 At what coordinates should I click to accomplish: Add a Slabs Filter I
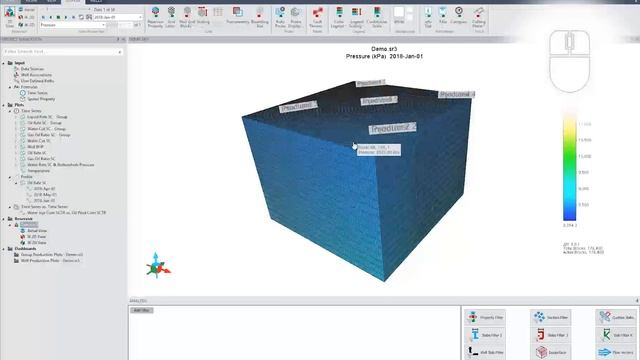[485, 335]
